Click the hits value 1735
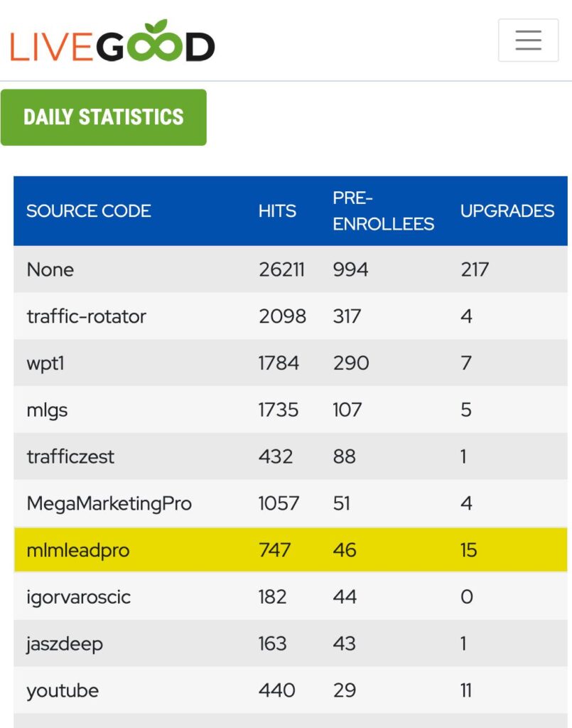Image resolution: width=572 pixels, height=728 pixels. pyautogui.click(x=278, y=410)
